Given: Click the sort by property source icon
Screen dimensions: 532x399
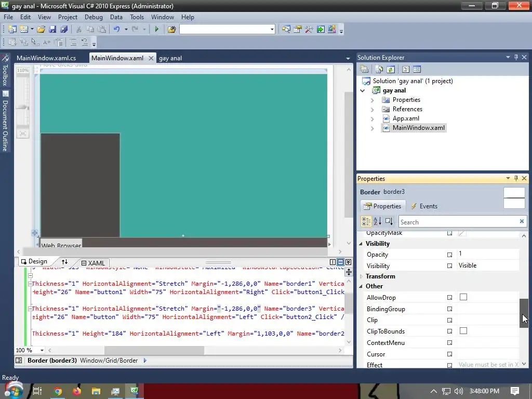Looking at the screenshot, I should click(389, 221).
